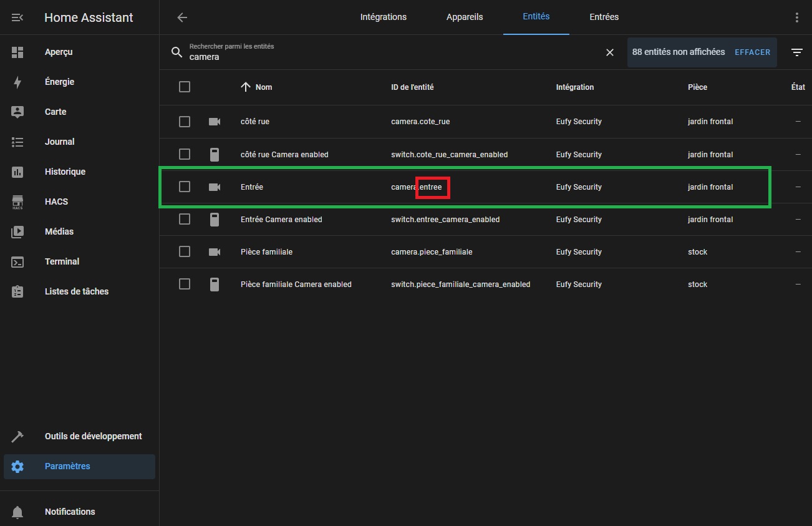Click the back arrow icon
Image resolution: width=812 pixels, height=526 pixels.
coord(182,17)
